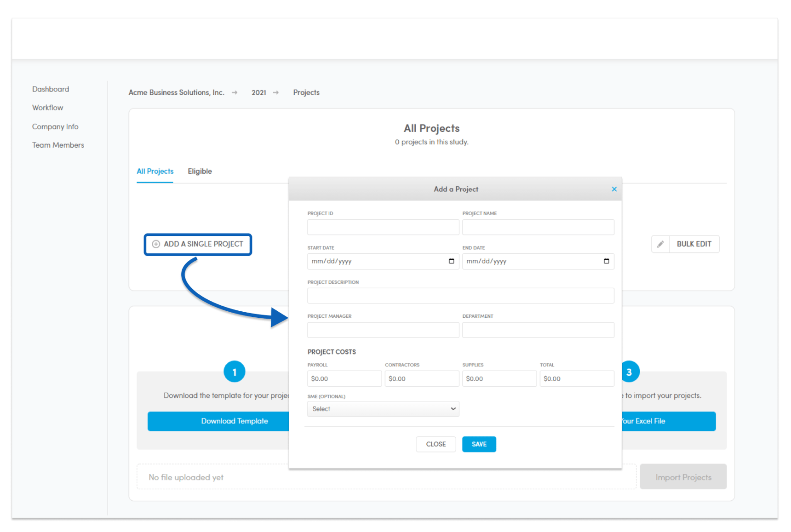Expand the SME (Optional) Select dropdown
The height and width of the screenshot is (532, 791).
tap(383, 409)
